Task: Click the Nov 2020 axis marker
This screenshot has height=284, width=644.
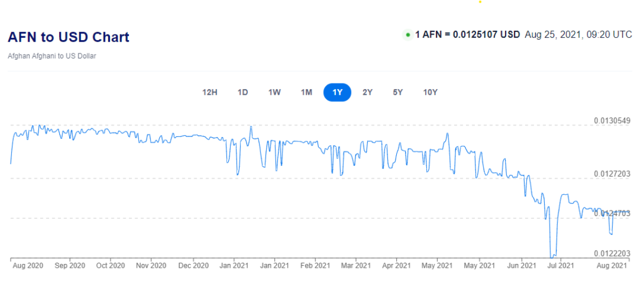Action: [151, 266]
